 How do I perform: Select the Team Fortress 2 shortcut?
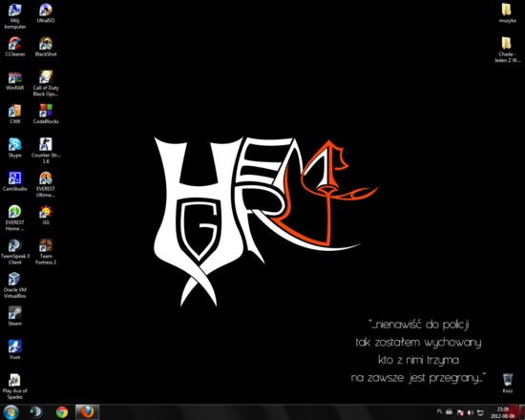coord(46,252)
